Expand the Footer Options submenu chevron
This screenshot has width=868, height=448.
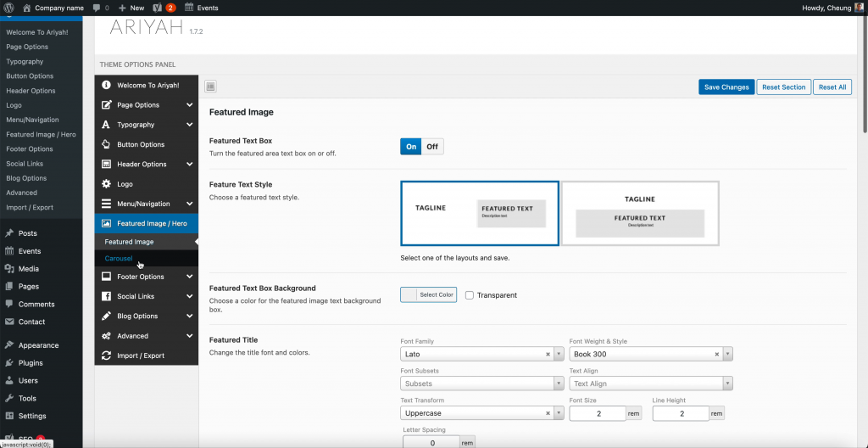(189, 277)
